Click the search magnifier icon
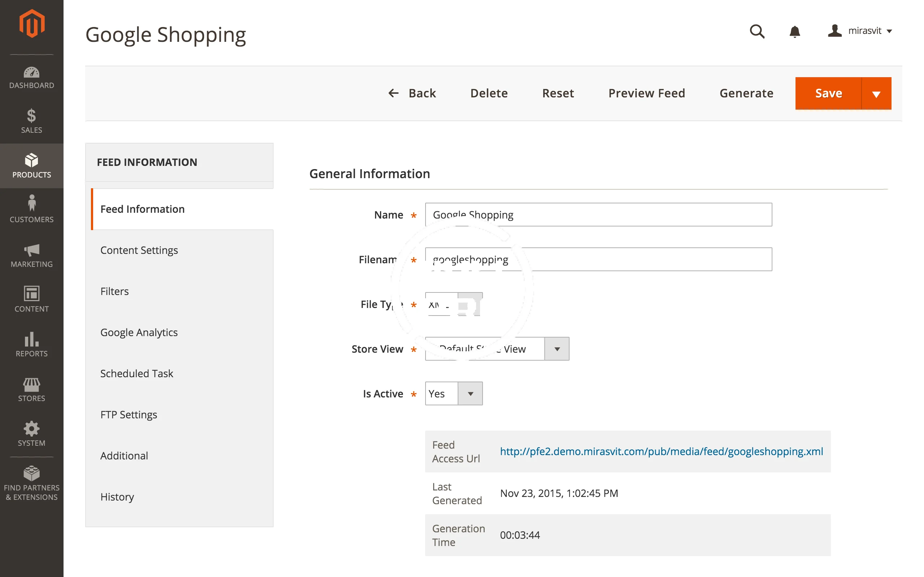Screen dimensions: 924x577 pyautogui.click(x=757, y=31)
